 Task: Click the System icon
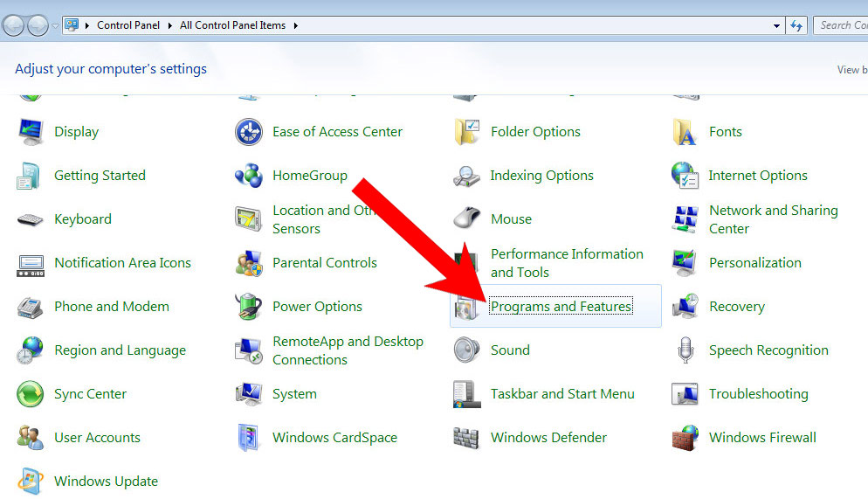249,394
